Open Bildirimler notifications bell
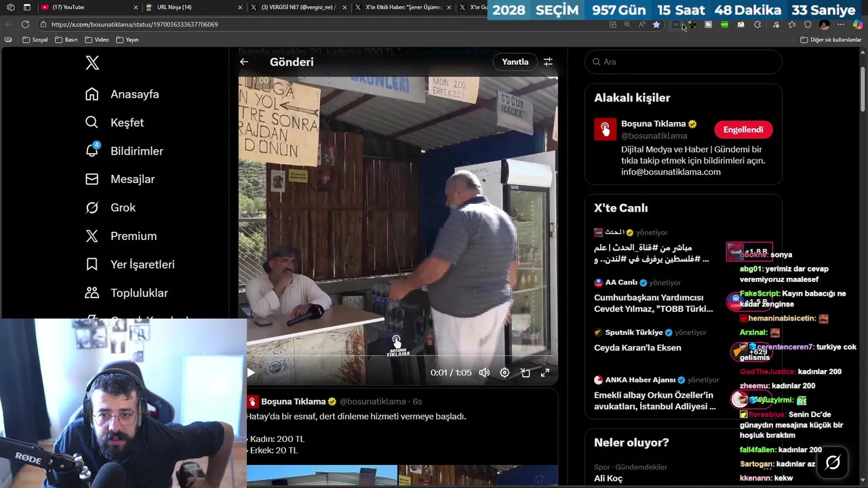Image resolution: width=868 pixels, height=488 pixels. pyautogui.click(x=124, y=151)
